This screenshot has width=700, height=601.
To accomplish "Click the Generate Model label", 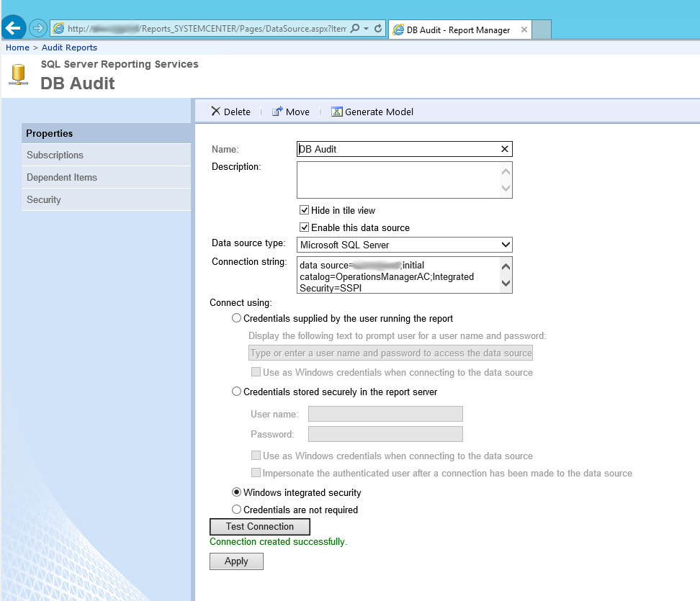I will pos(379,112).
